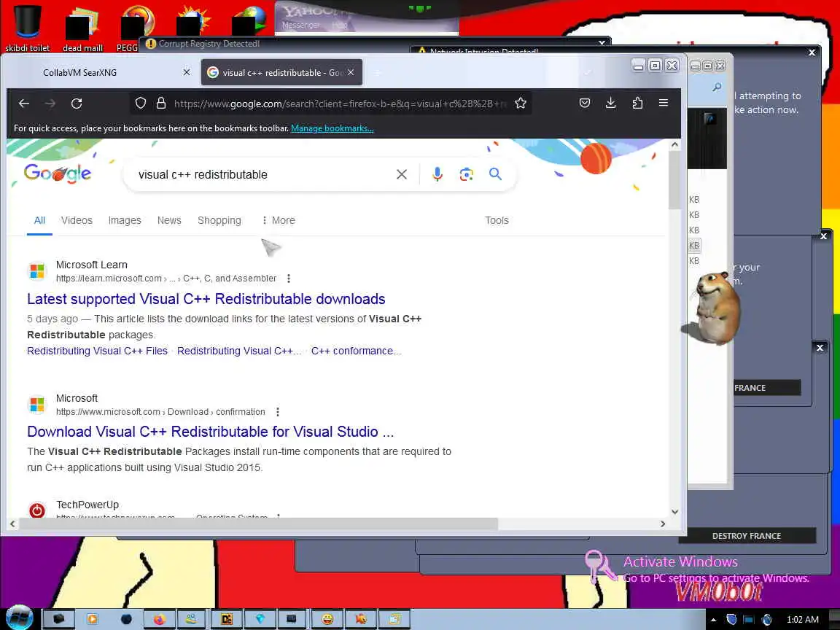This screenshot has height=630, width=840.
Task: Open the Firefox hamburger application menu
Action: click(x=664, y=103)
